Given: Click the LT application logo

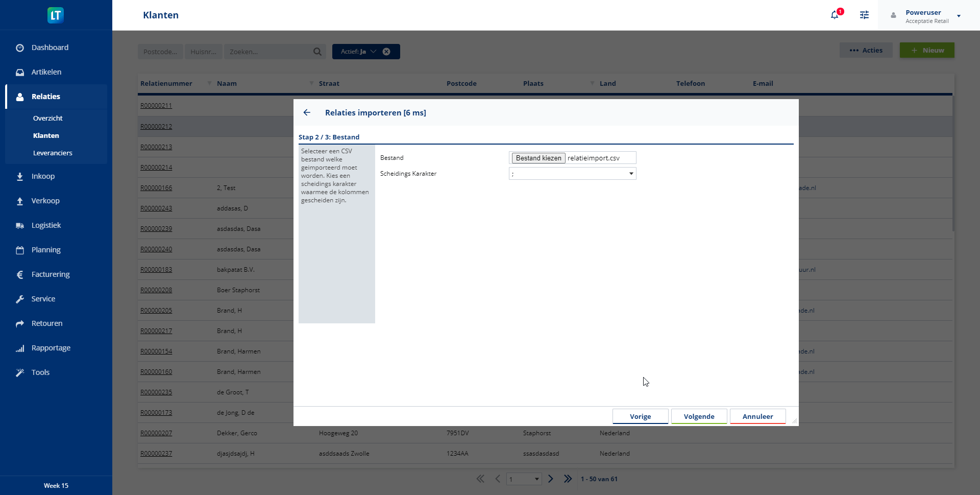Looking at the screenshot, I should tap(56, 15).
